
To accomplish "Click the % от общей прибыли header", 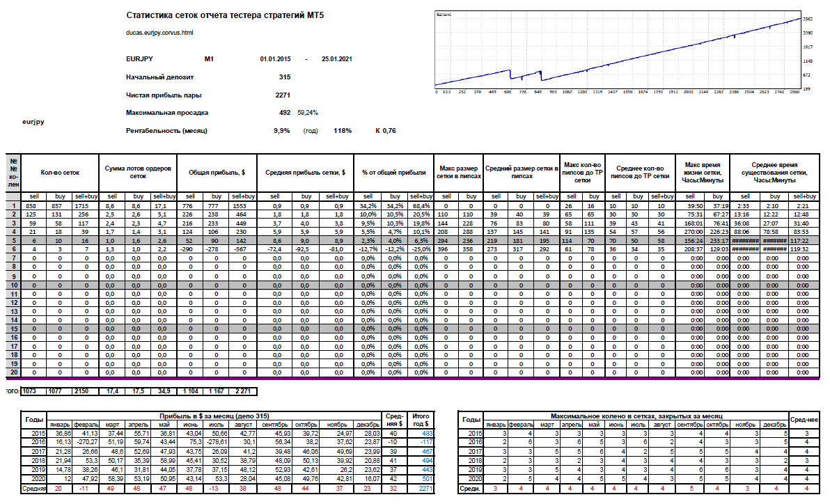I will click(394, 173).
